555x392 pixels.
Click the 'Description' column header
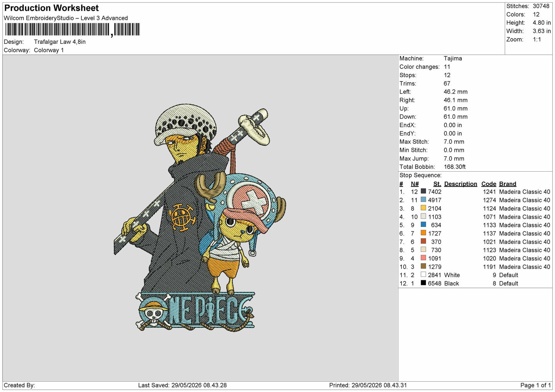(461, 184)
